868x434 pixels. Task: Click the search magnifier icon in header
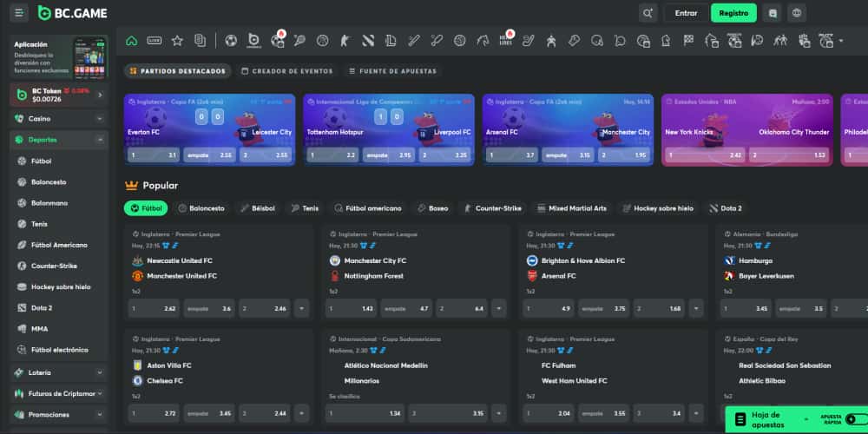648,13
